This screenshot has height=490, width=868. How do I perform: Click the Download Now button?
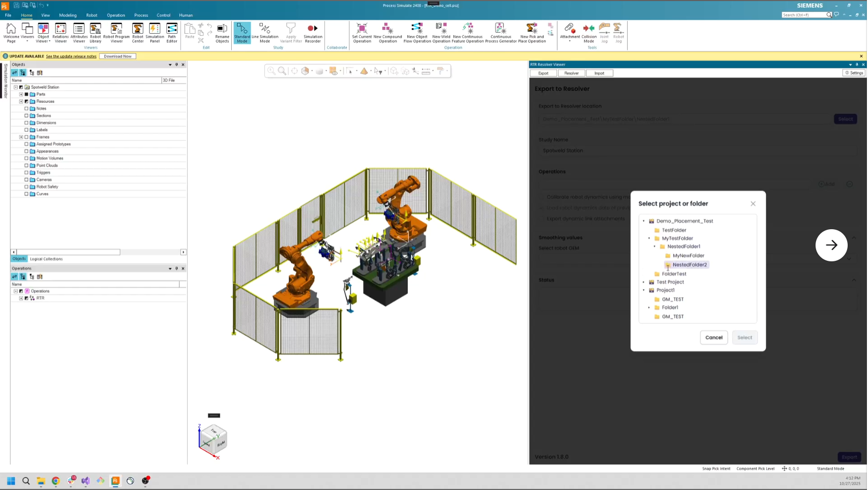click(118, 56)
